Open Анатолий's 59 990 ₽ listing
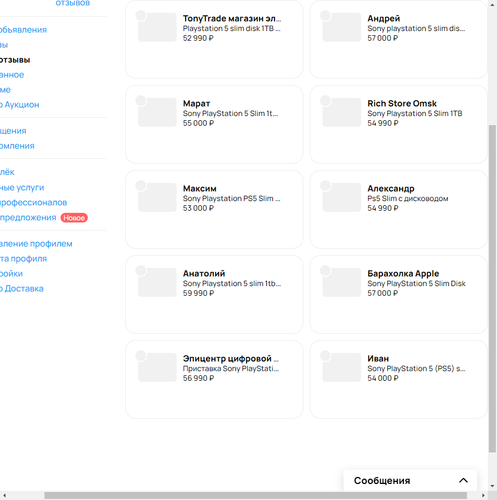Viewport: 497px width, 500px height. (214, 294)
